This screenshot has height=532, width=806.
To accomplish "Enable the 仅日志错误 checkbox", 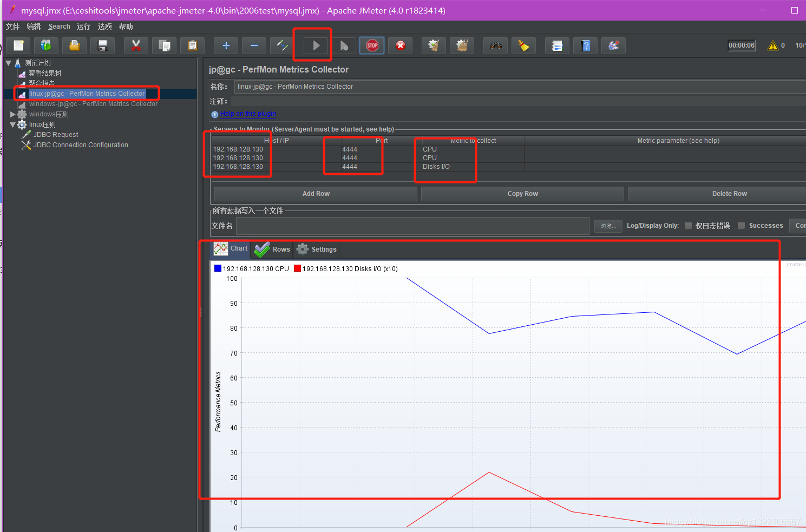I will pos(688,226).
